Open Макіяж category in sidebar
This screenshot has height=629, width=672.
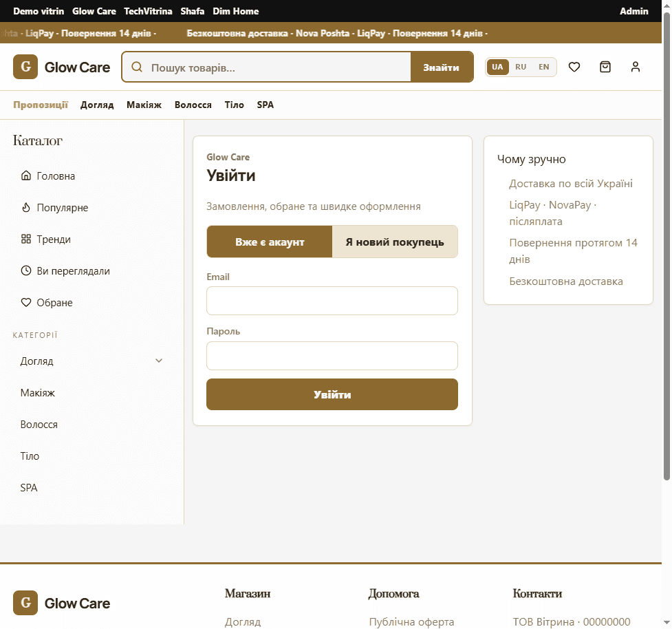coord(38,393)
